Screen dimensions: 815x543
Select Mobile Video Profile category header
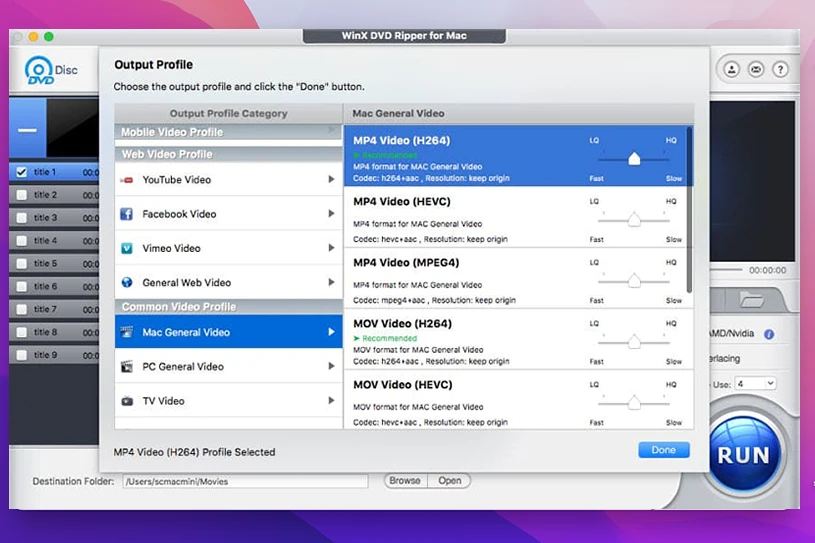tap(228, 132)
